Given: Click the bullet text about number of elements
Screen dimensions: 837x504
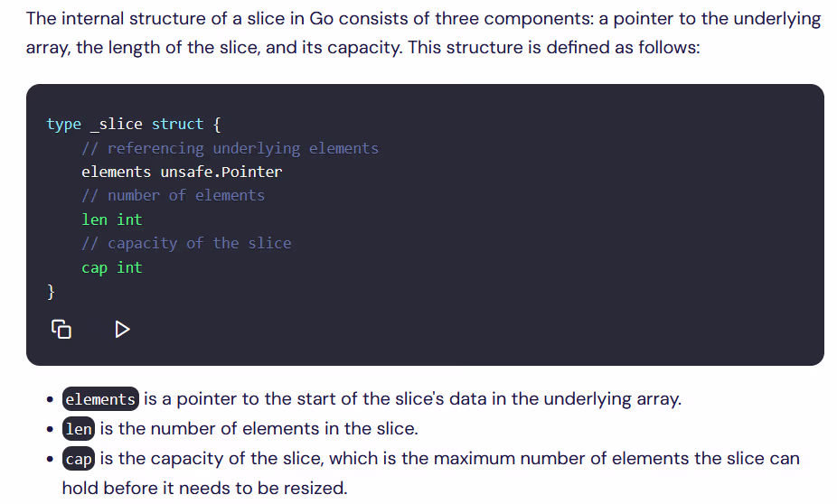Looking at the screenshot, I should coord(259,429).
